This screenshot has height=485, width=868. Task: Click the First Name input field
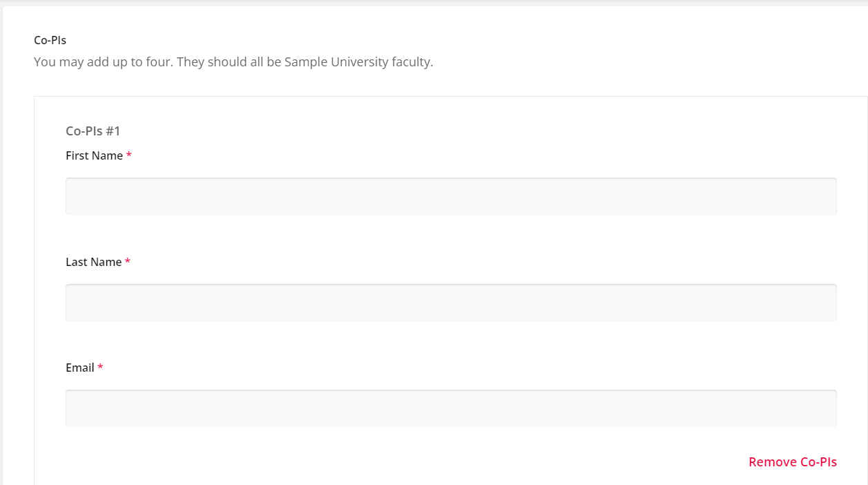pyautogui.click(x=451, y=196)
